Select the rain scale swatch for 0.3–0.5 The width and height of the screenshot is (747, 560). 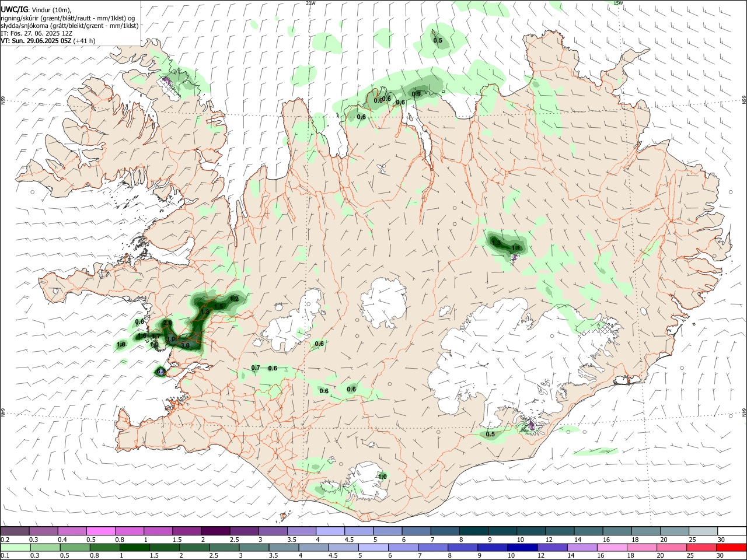point(45,547)
